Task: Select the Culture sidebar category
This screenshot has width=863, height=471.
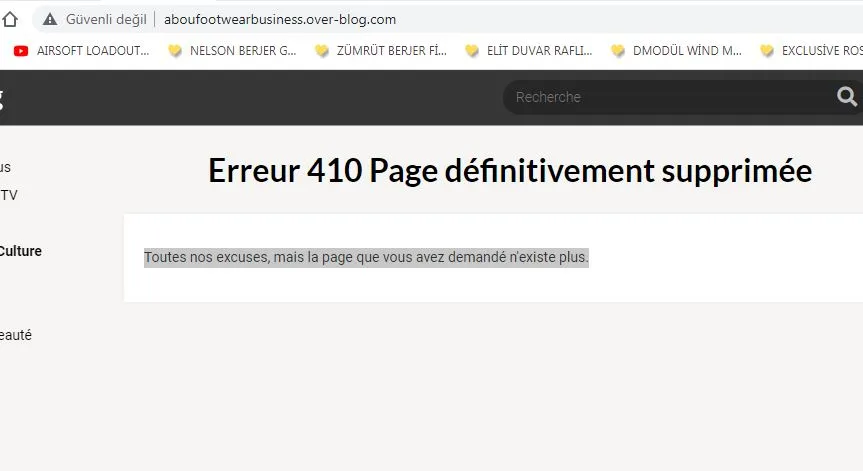Action: click(x=20, y=251)
